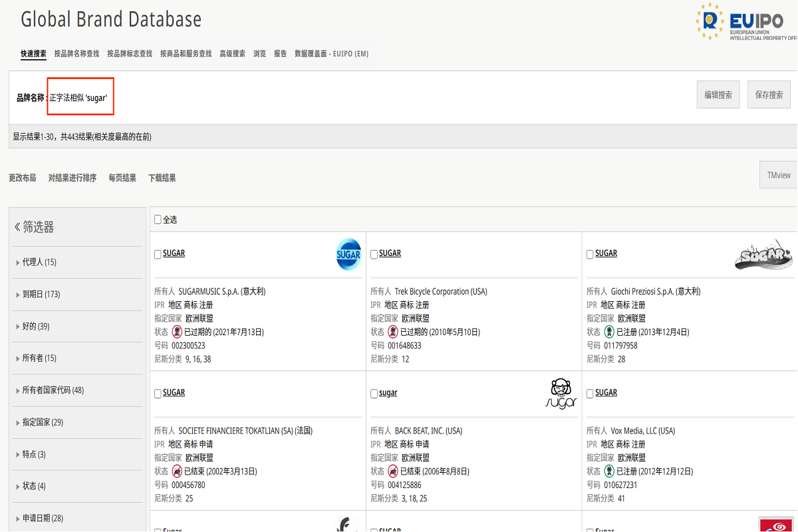Open the SUGAR record owned by Giochi Preziosi

click(x=606, y=253)
